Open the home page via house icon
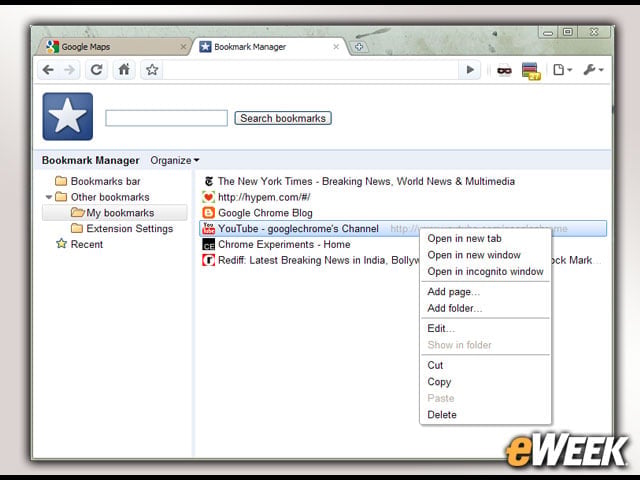 (124, 70)
